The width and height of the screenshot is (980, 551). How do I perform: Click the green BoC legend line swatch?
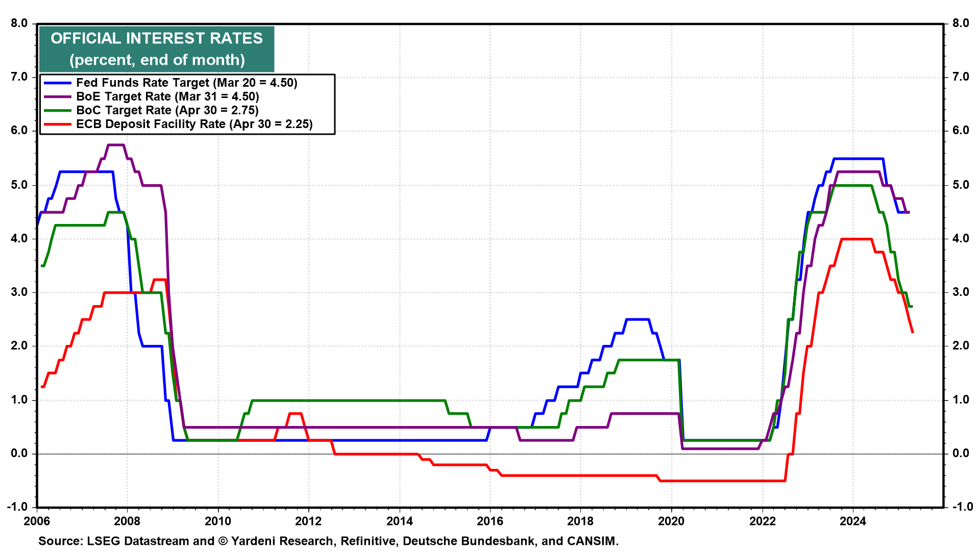pyautogui.click(x=57, y=110)
